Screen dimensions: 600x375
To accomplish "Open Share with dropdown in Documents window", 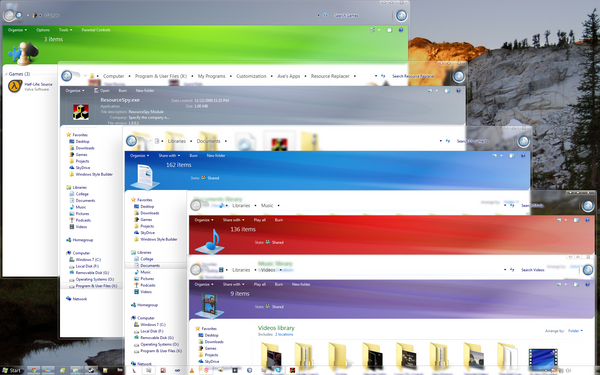I will [x=169, y=156].
